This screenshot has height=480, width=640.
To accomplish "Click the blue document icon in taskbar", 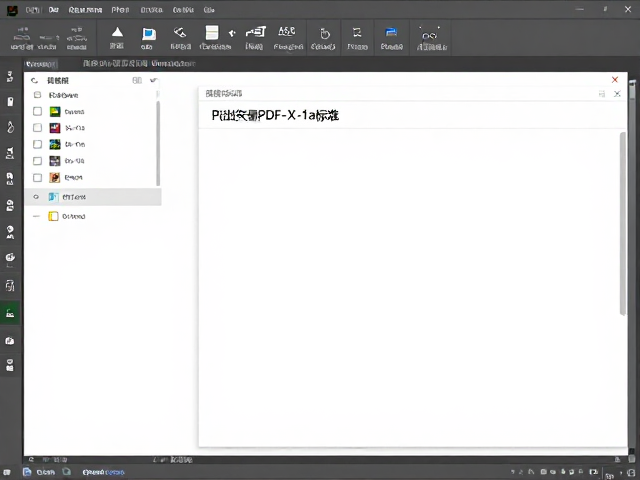I will [27, 472].
